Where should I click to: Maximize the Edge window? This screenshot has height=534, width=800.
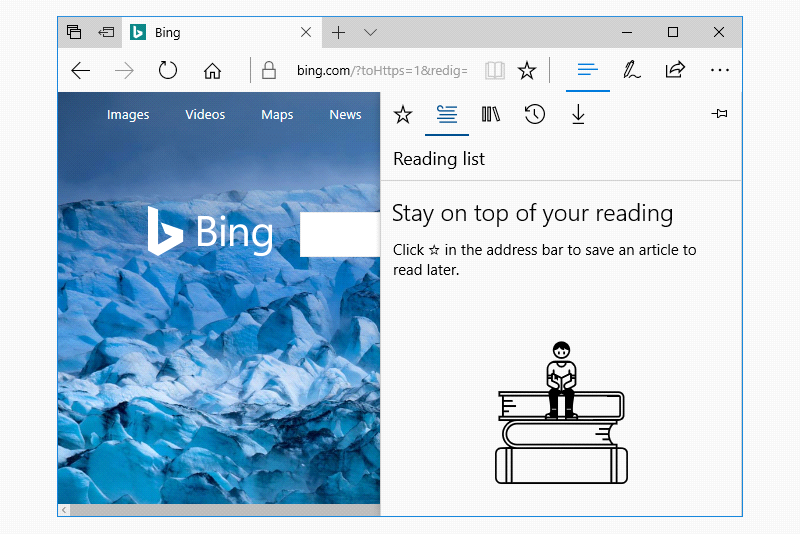point(673,32)
